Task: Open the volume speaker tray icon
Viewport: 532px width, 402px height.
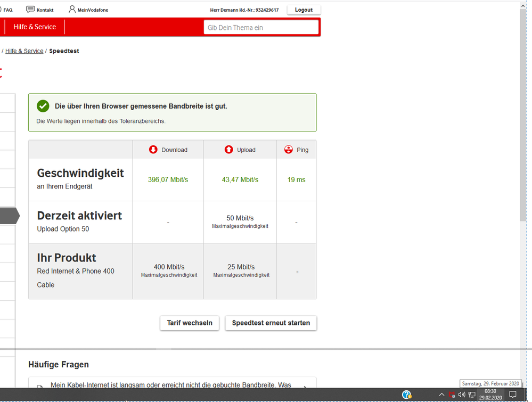Action: [x=461, y=395]
